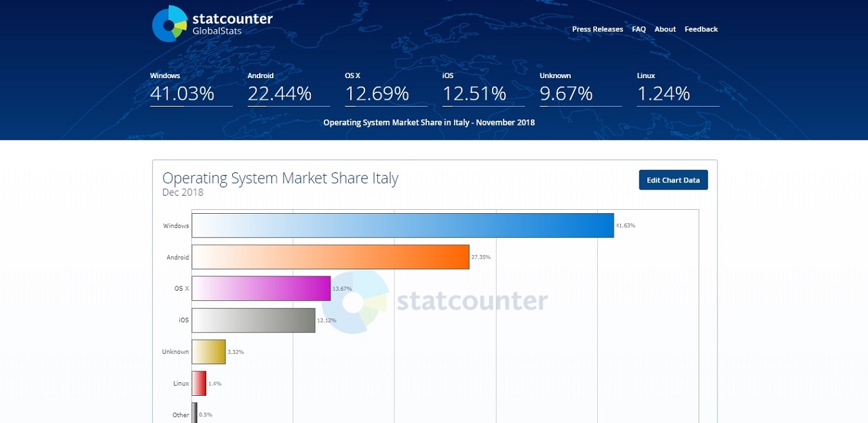
Task: Click the Android axis label in chart
Action: (178, 257)
